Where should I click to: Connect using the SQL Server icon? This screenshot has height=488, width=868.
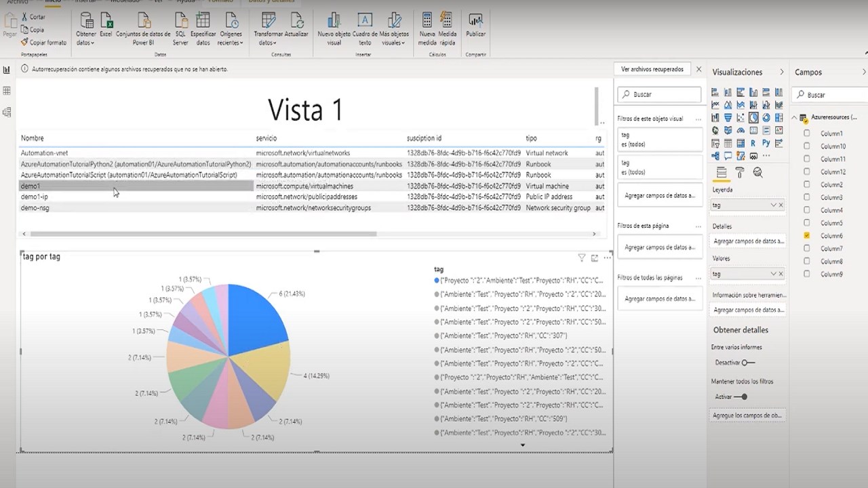[180, 20]
